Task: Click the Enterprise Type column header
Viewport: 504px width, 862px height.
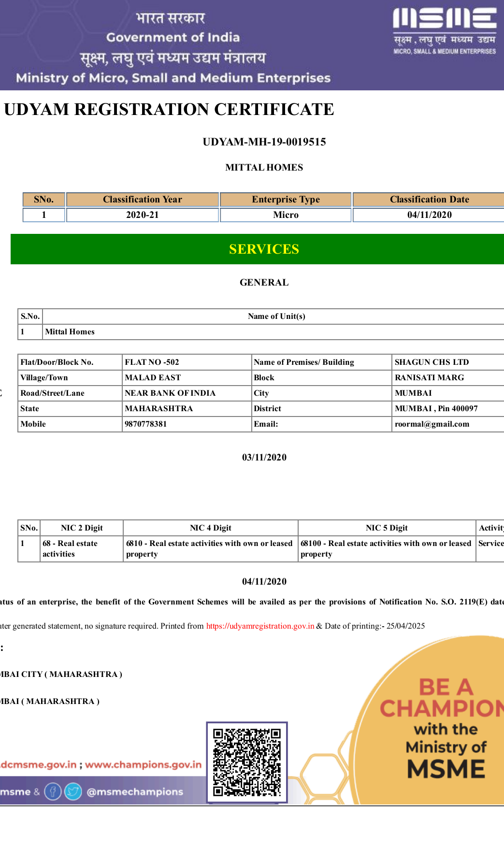Action: tap(286, 200)
